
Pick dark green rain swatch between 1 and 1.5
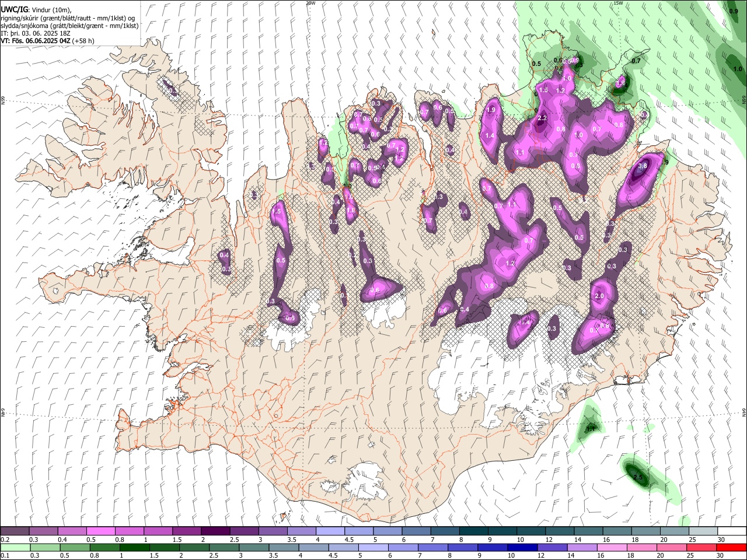(x=134, y=548)
